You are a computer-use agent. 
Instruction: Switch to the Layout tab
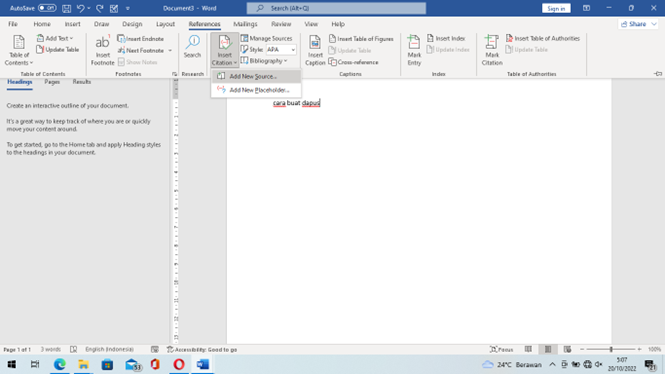pos(165,24)
